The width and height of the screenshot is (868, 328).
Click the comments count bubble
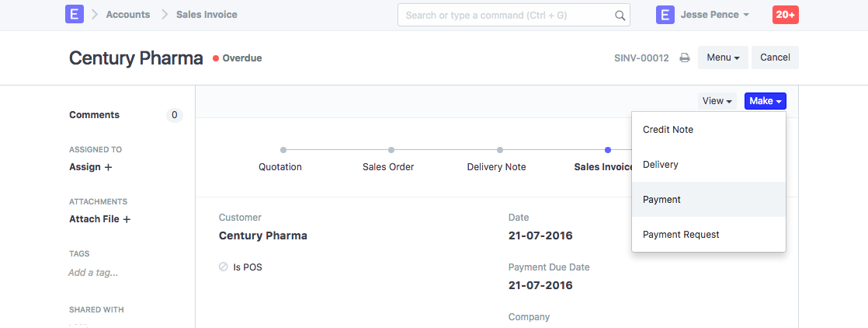click(x=174, y=115)
